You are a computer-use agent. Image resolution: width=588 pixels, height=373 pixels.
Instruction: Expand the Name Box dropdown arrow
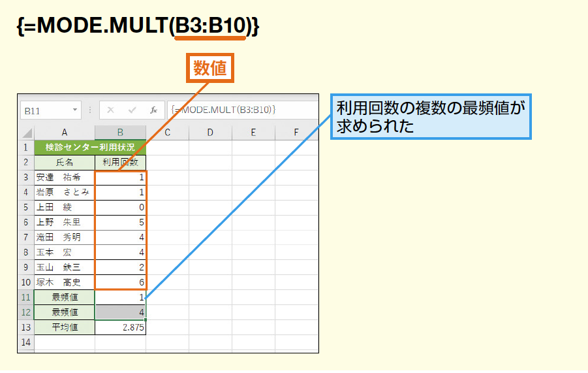coord(75,110)
